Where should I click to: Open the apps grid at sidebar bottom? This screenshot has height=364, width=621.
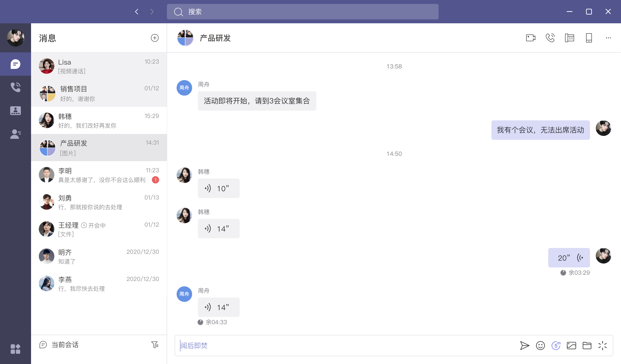[x=15, y=349]
